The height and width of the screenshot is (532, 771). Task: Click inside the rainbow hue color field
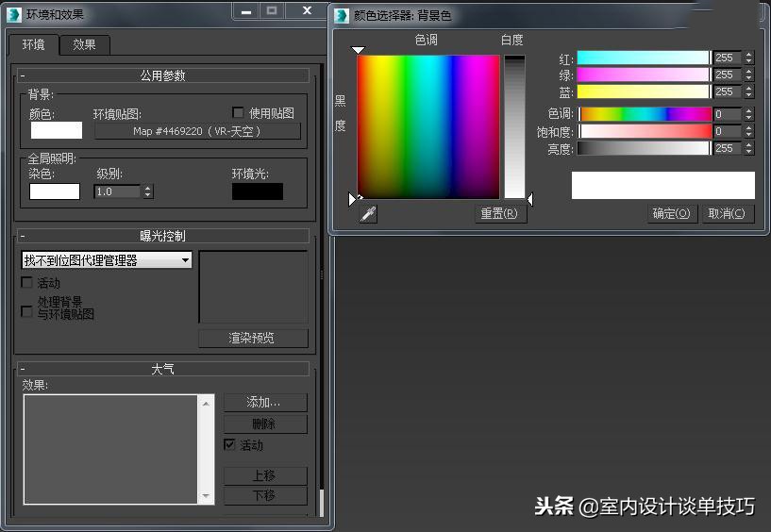428,126
